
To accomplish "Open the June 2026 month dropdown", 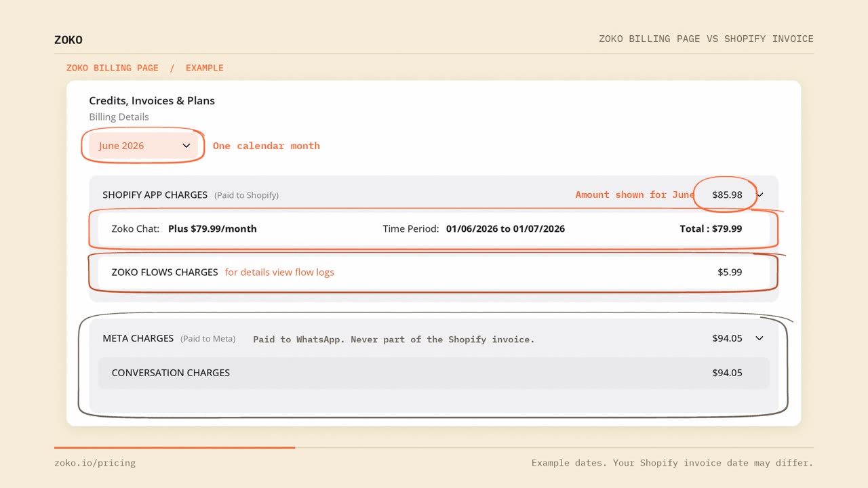I will pos(143,146).
